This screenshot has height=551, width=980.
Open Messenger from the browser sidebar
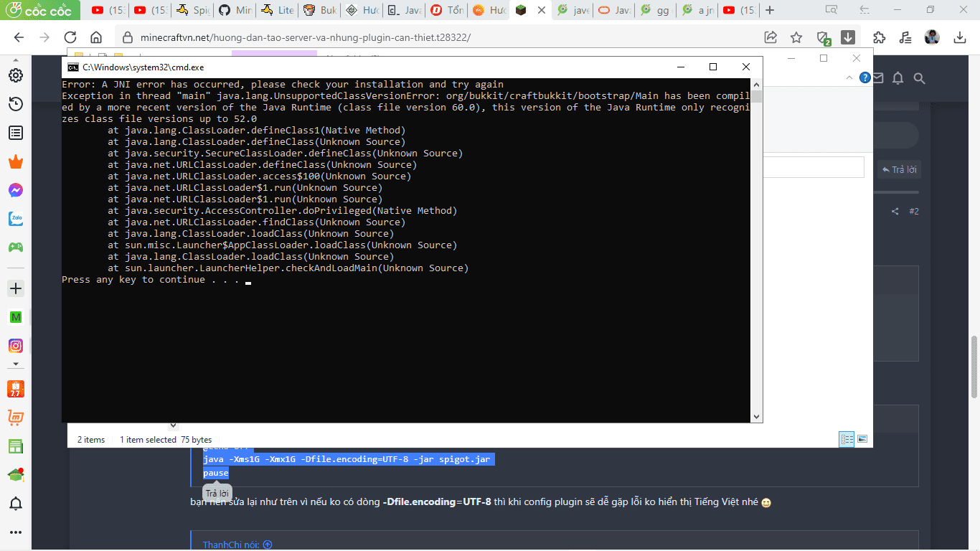pos(15,190)
